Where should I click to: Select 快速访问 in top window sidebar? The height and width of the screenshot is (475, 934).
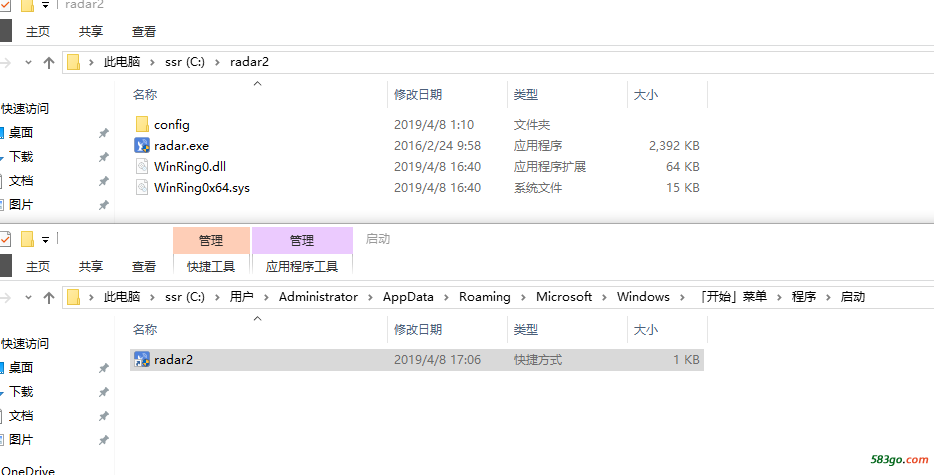(25, 109)
